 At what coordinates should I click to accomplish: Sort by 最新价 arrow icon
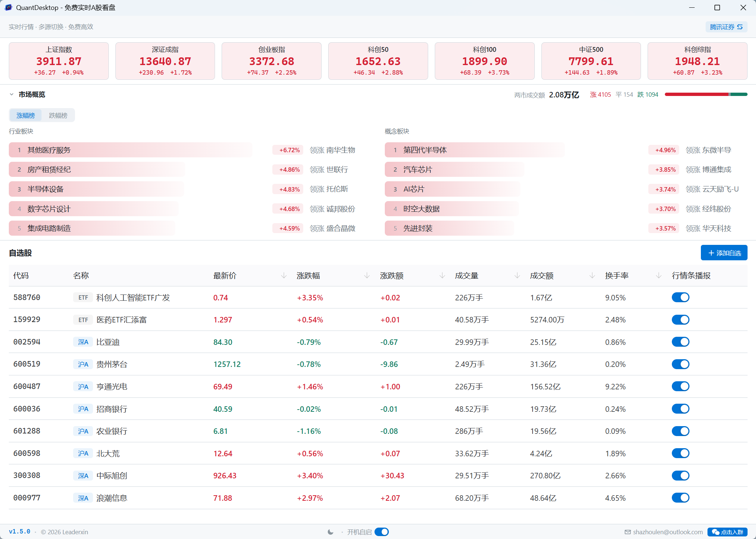284,275
